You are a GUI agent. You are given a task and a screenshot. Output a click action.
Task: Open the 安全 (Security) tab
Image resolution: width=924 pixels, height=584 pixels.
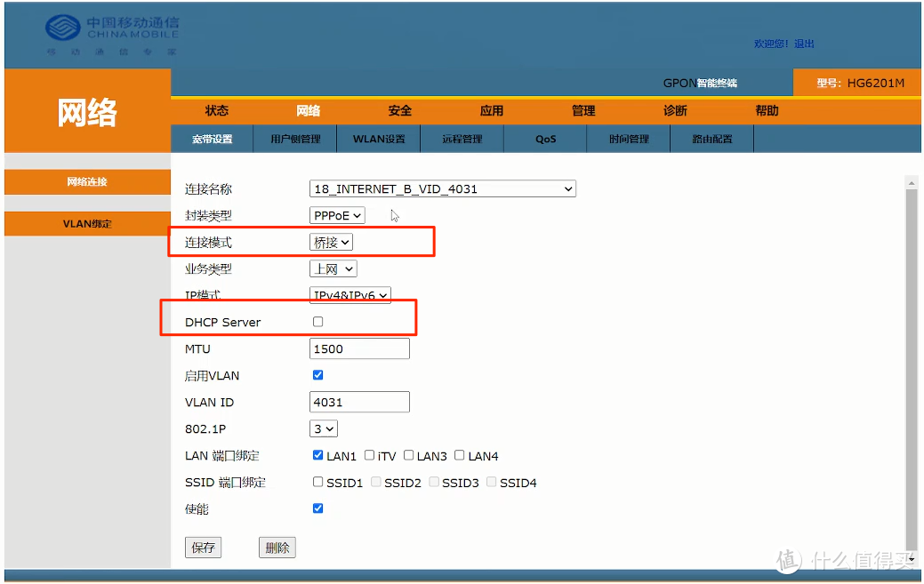click(x=399, y=110)
